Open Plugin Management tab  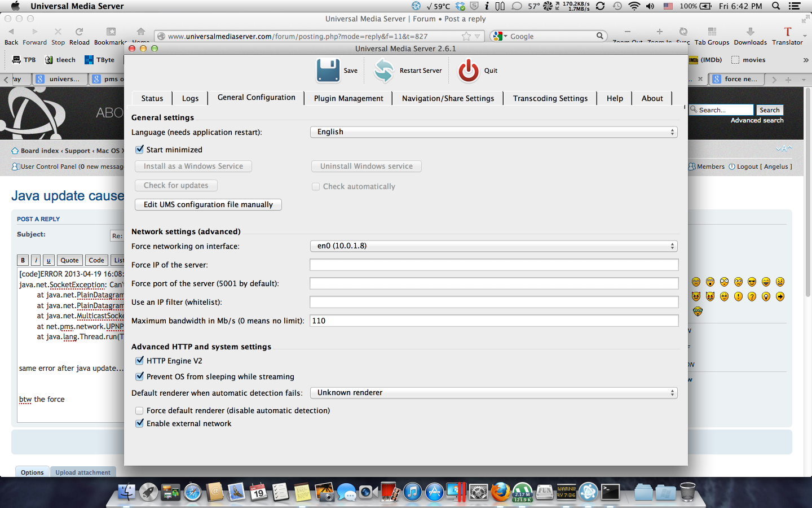point(348,98)
